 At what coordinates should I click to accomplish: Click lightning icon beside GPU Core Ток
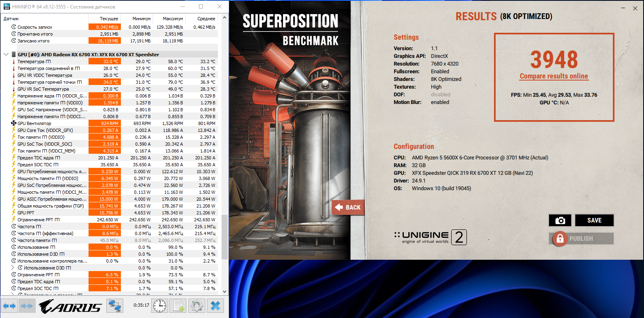click(x=14, y=130)
